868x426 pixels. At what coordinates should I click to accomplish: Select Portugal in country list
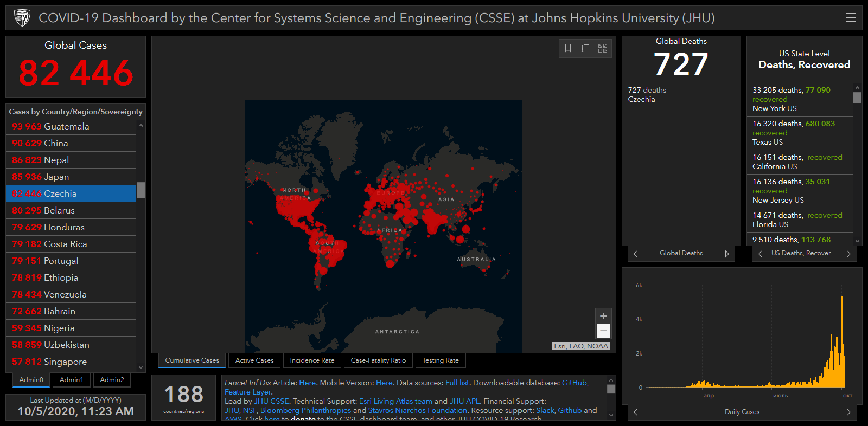click(71, 261)
